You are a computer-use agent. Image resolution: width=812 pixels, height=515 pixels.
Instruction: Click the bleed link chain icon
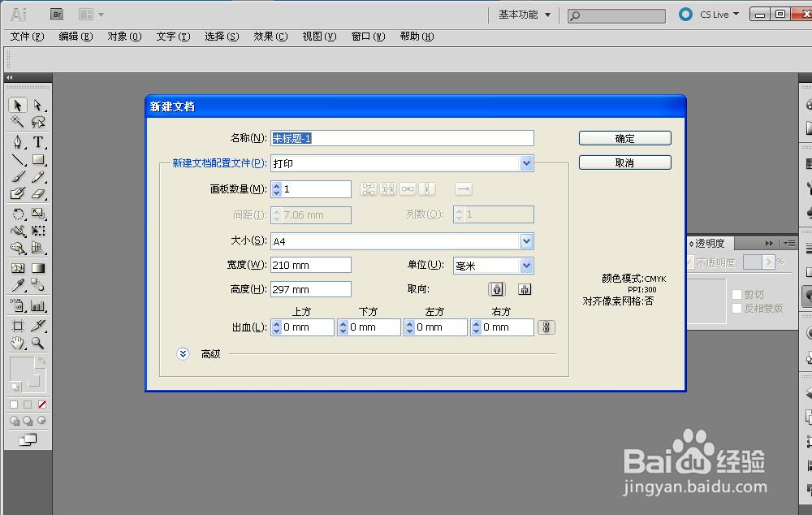[546, 327]
